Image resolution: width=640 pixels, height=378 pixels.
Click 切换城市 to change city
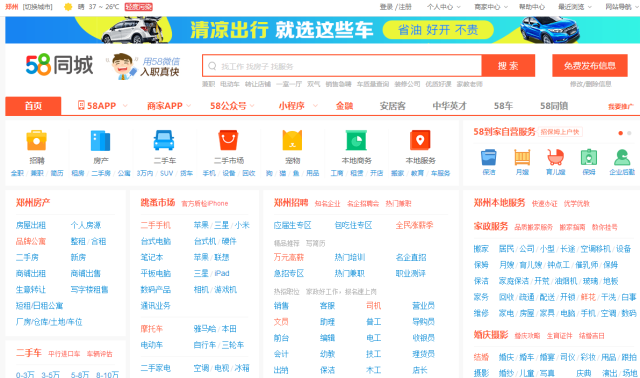[38, 7]
